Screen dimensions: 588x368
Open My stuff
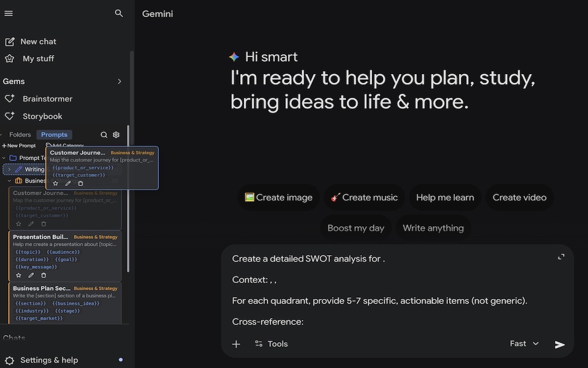pyautogui.click(x=29, y=58)
